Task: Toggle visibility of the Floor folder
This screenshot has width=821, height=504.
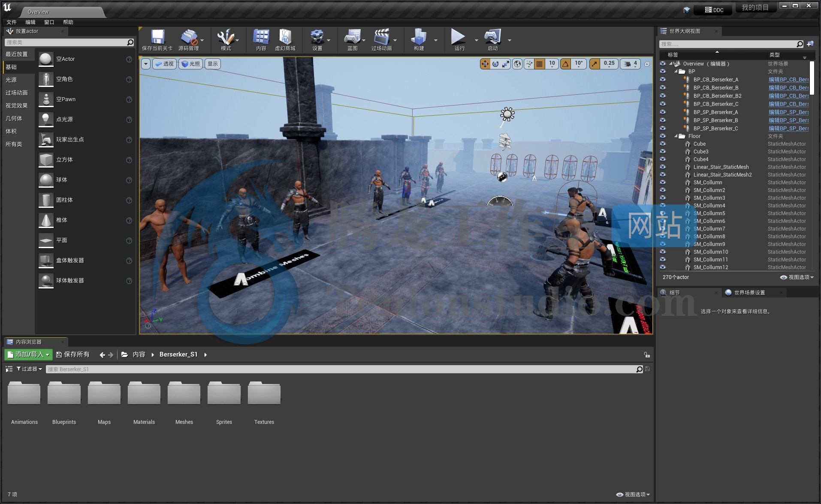Action: (x=663, y=136)
